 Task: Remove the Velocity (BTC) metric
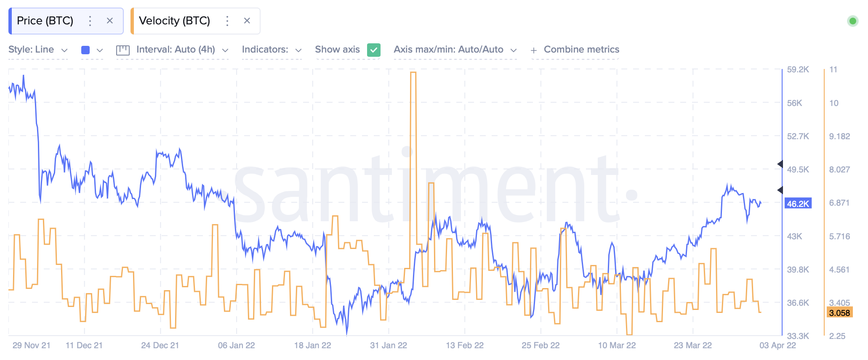(x=247, y=21)
